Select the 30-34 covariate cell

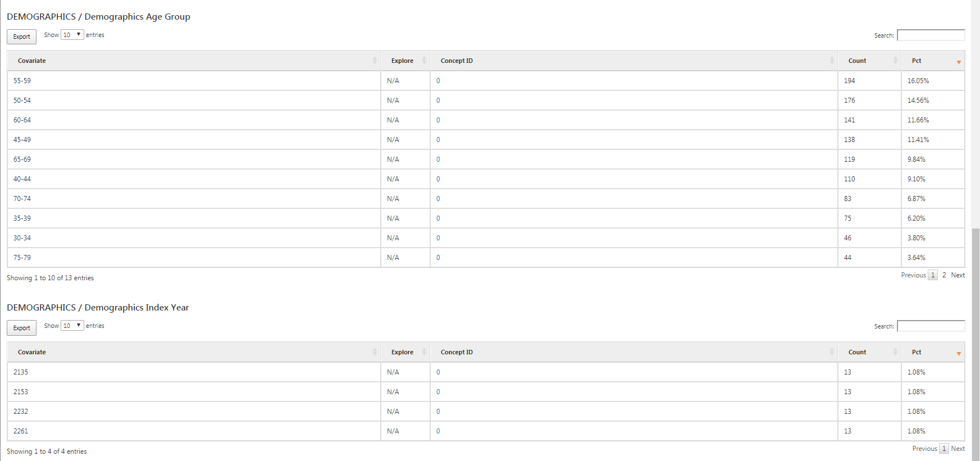click(x=194, y=238)
